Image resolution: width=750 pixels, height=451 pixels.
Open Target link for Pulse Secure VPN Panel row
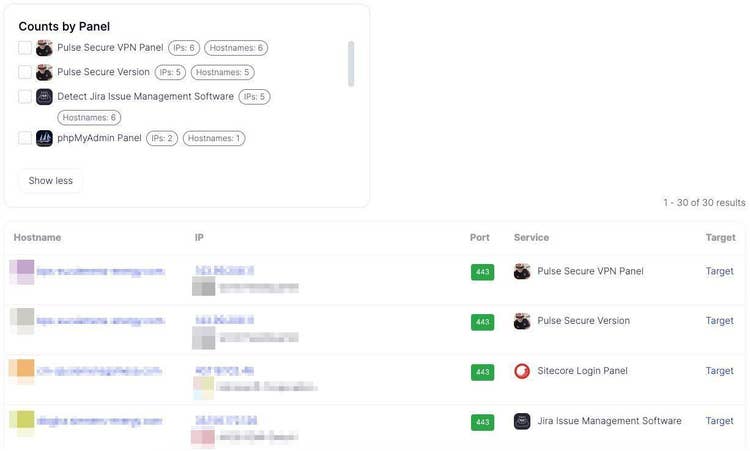pyautogui.click(x=719, y=271)
